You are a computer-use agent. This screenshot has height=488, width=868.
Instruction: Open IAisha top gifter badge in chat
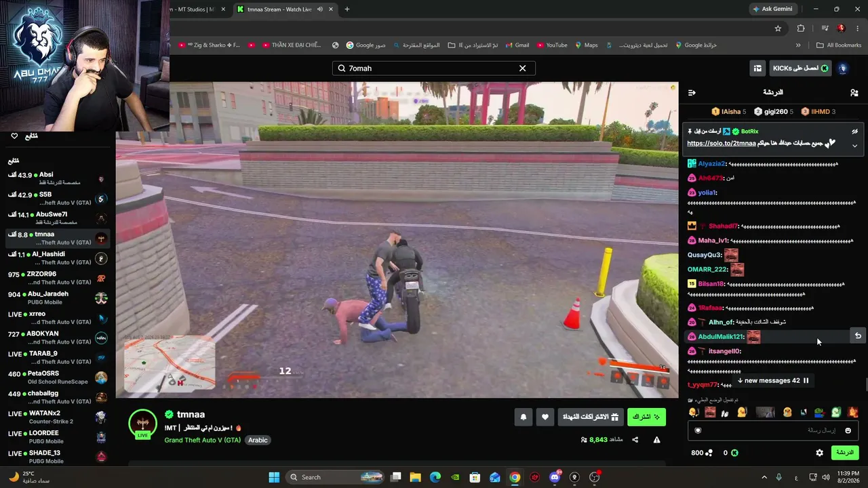click(x=728, y=112)
